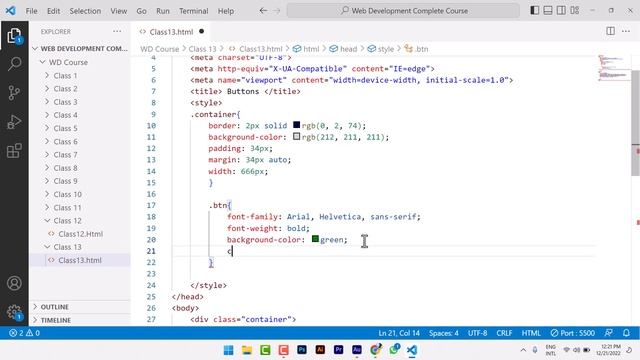640x360 pixels.
Task: Click the feedback icon in status bar
Action: click(x=609, y=333)
